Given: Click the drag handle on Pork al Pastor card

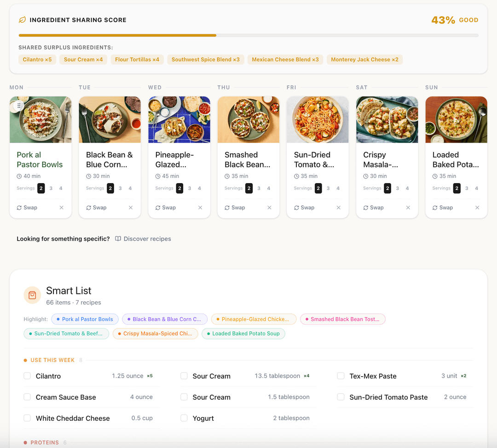Looking at the screenshot, I should [18, 106].
